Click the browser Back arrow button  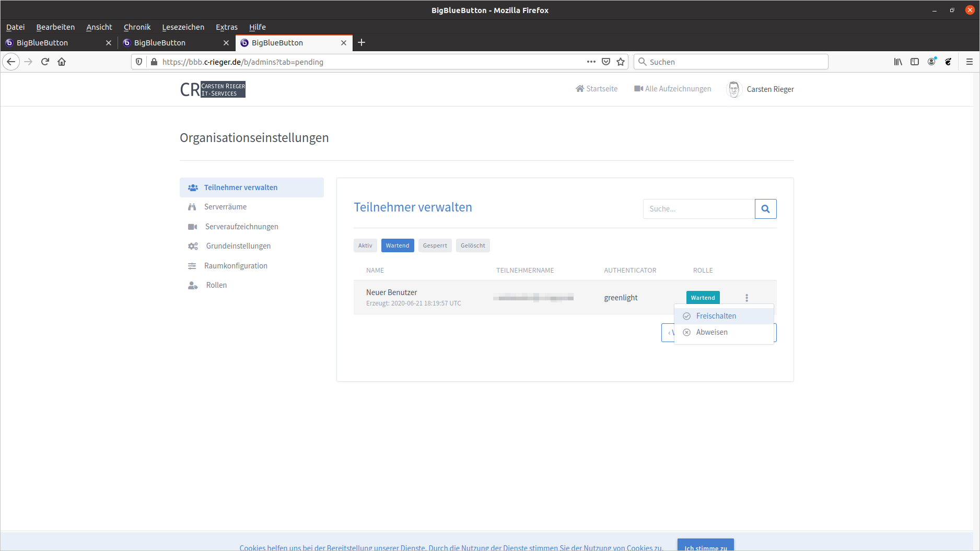click(x=11, y=62)
